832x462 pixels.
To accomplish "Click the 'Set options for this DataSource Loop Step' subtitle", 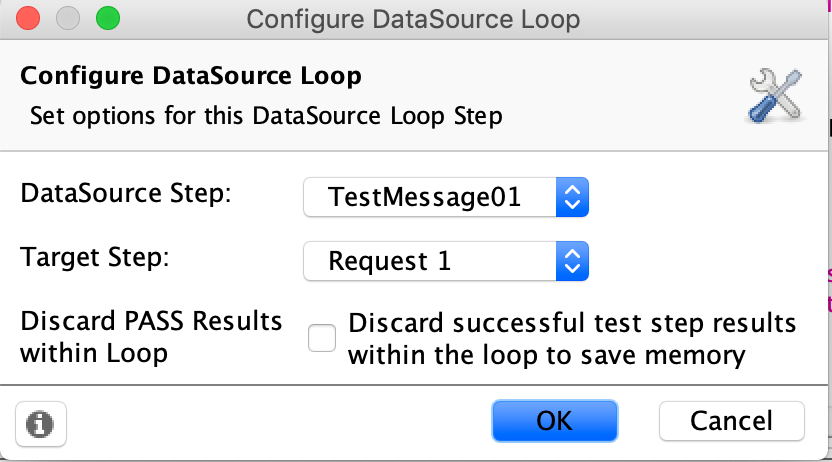I will pyautogui.click(x=266, y=116).
